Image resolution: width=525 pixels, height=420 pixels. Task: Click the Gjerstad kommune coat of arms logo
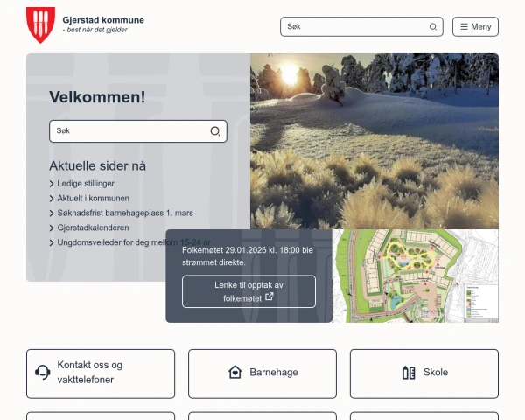(40, 24)
